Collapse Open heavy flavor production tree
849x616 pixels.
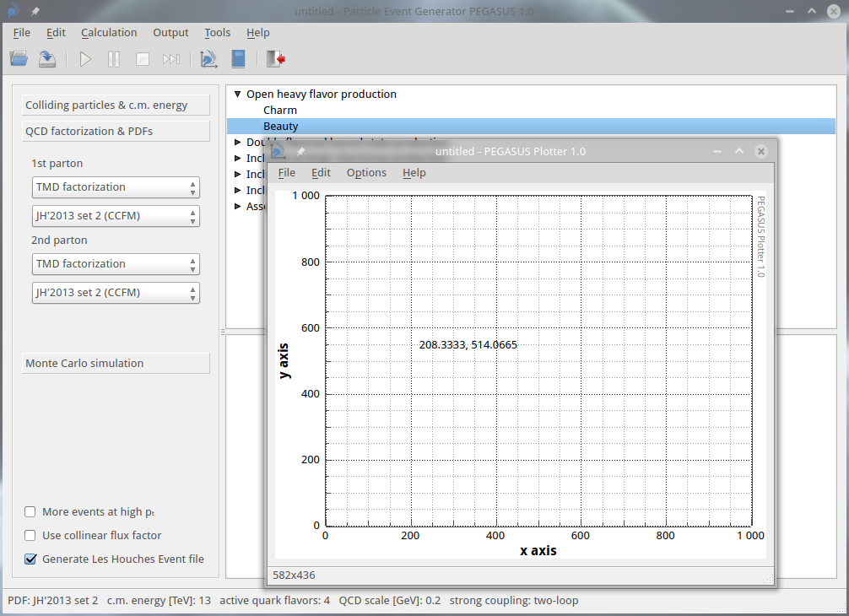click(x=237, y=95)
